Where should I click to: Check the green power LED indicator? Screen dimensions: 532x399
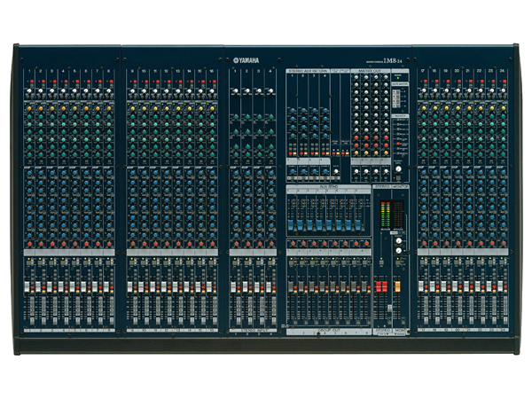pos(397,78)
